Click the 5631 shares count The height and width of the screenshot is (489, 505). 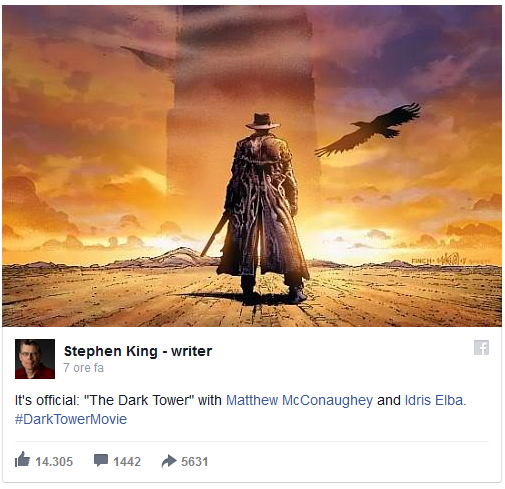click(x=195, y=462)
